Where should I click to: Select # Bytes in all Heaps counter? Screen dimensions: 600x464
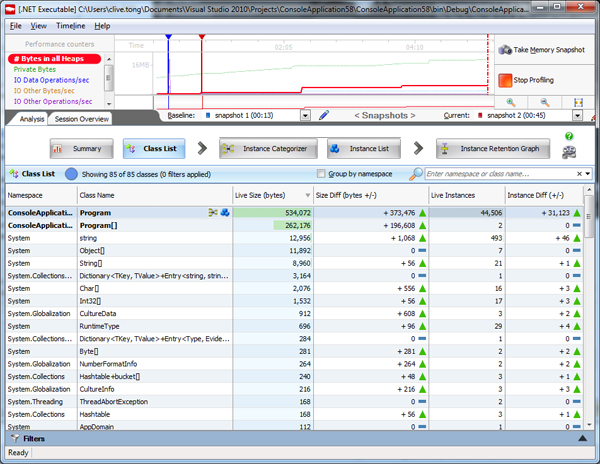54,59
